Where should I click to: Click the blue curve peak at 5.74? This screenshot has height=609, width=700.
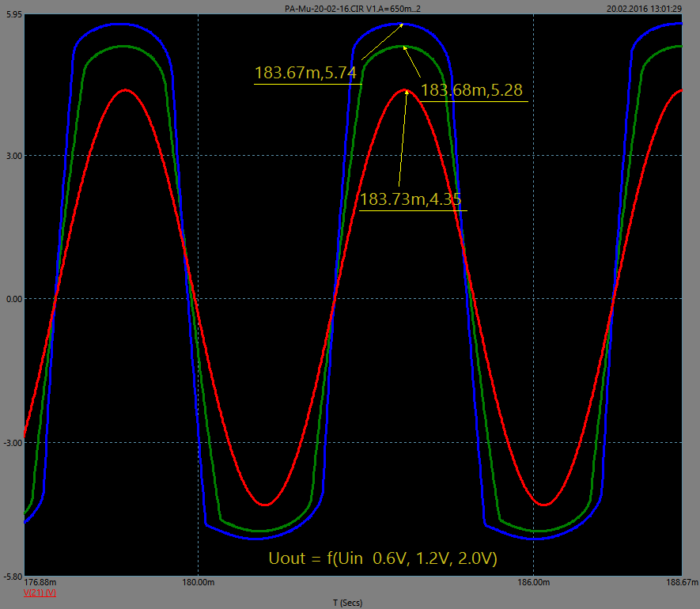pos(403,25)
